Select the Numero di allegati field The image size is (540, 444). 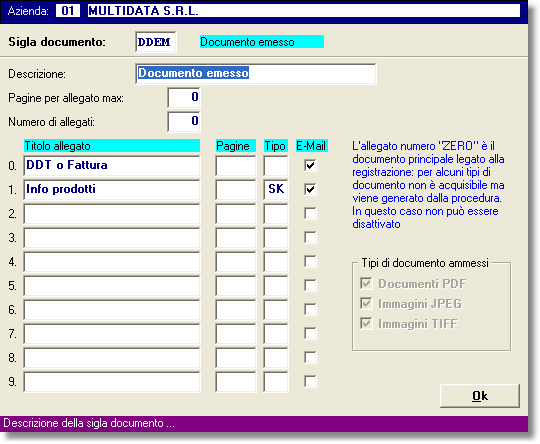point(184,121)
